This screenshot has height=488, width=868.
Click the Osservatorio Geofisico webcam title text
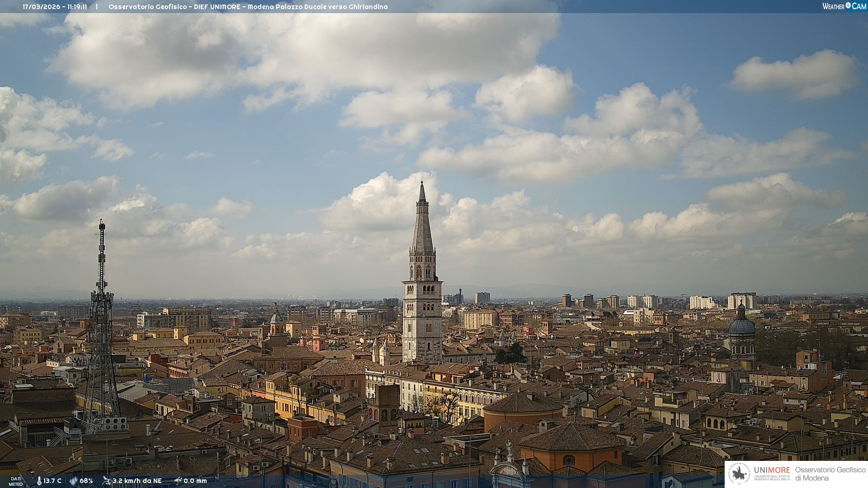(x=248, y=7)
